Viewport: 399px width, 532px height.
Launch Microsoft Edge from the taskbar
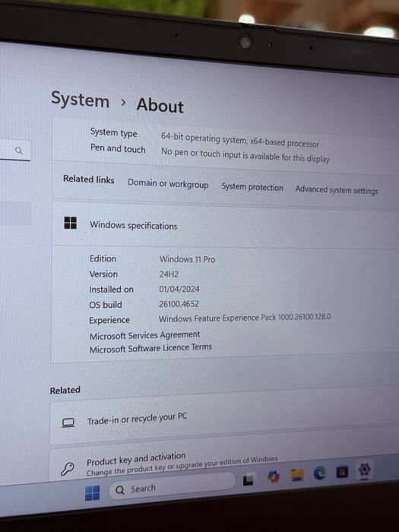point(320,473)
